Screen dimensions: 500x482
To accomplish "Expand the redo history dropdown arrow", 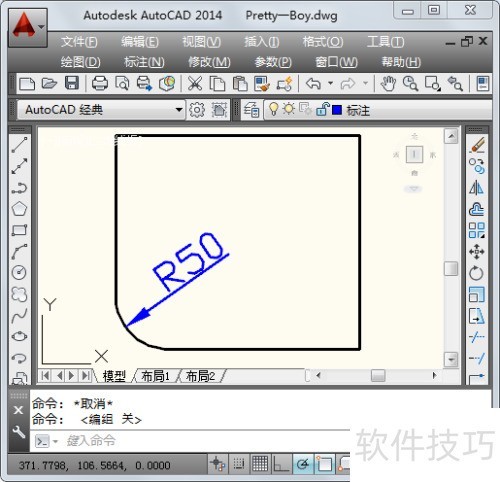I will (x=366, y=83).
